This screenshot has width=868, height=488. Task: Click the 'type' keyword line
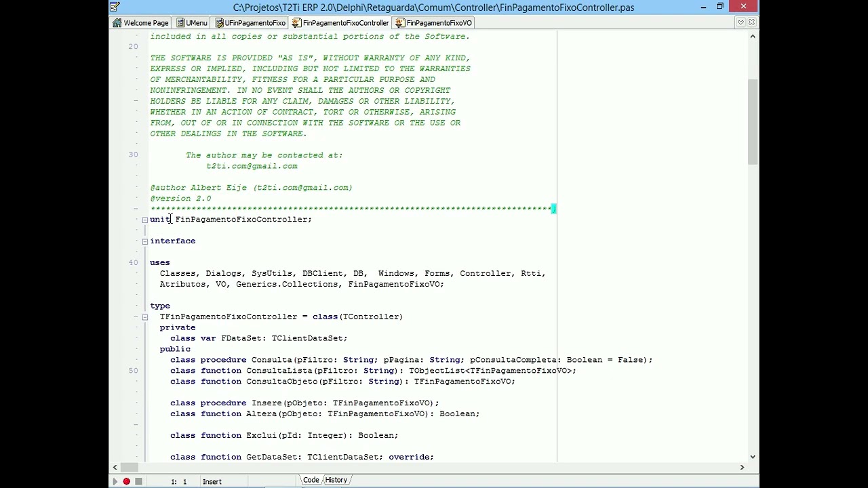click(x=160, y=306)
